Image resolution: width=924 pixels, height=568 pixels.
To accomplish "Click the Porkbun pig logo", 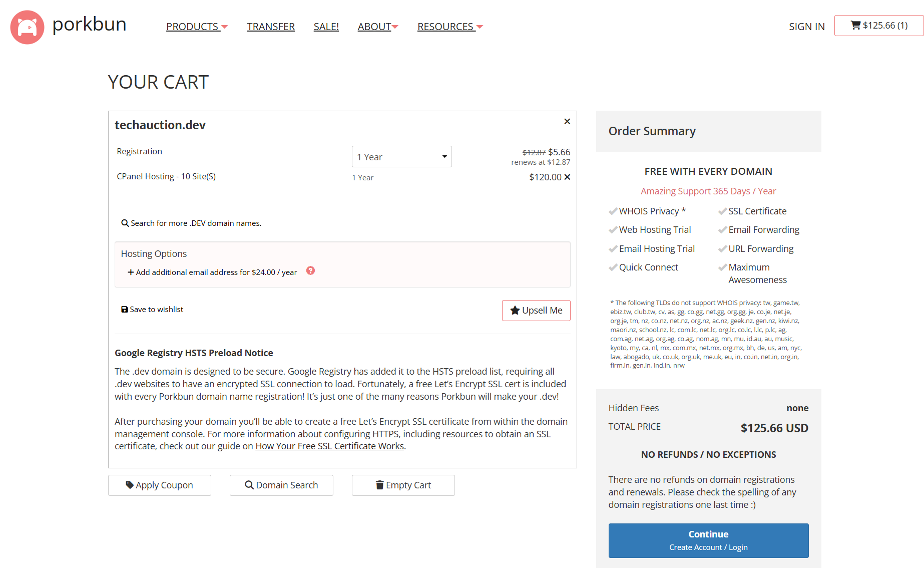I will click(x=27, y=27).
